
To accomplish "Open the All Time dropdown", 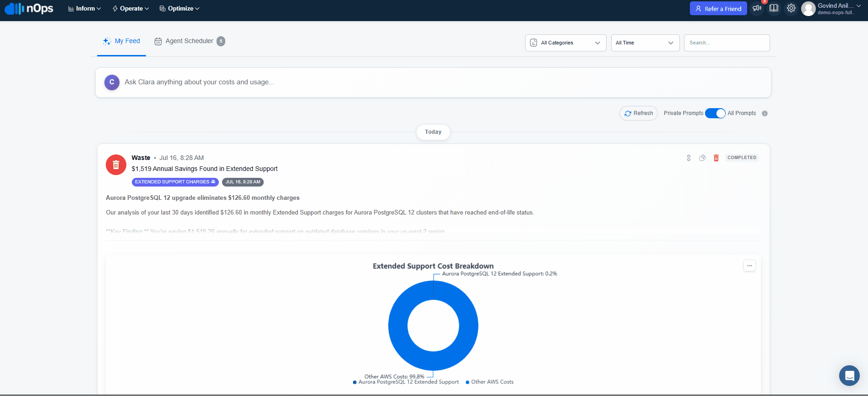I will tap(645, 43).
